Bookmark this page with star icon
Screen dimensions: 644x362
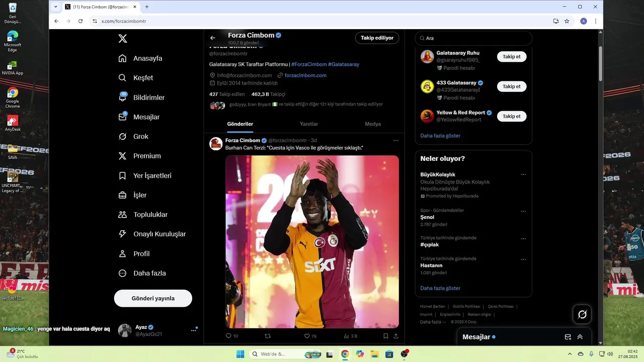(567, 21)
